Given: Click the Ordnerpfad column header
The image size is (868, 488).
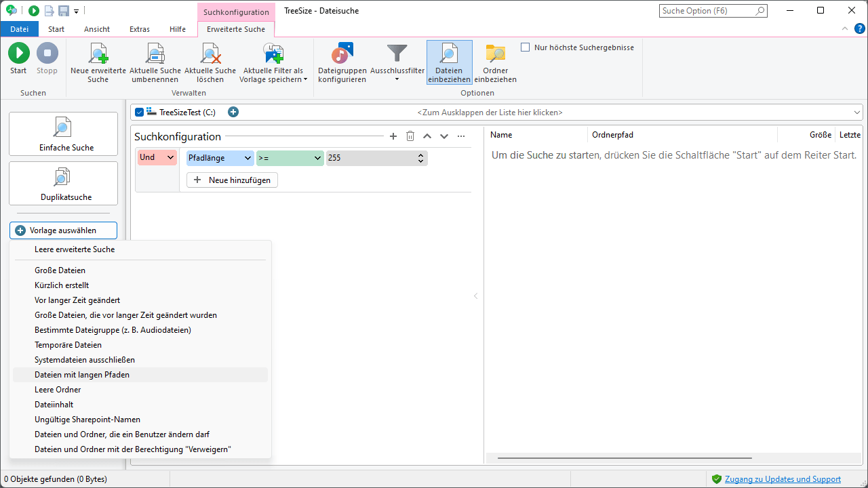Looking at the screenshot, I should [682, 135].
